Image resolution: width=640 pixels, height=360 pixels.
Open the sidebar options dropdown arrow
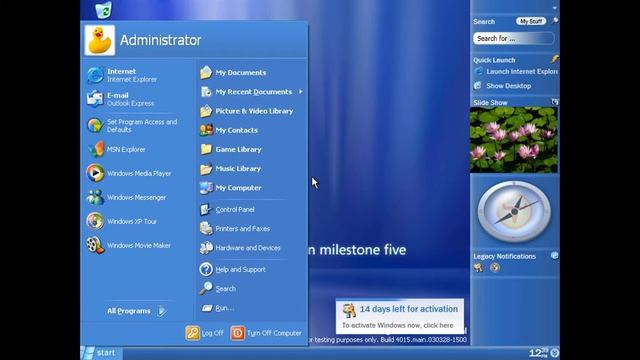pyautogui.click(x=554, y=8)
